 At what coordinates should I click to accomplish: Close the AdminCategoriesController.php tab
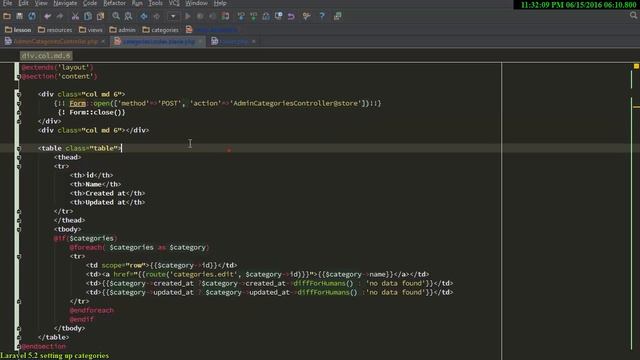(x=103, y=42)
